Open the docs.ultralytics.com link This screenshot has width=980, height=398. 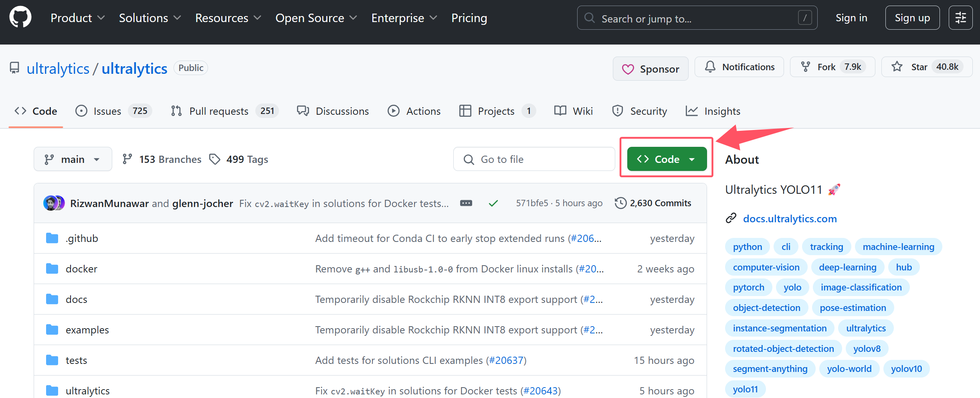790,219
